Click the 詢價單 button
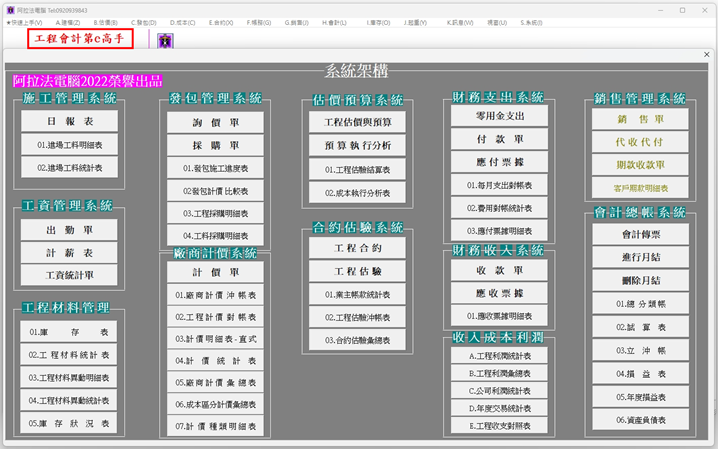 215,121
